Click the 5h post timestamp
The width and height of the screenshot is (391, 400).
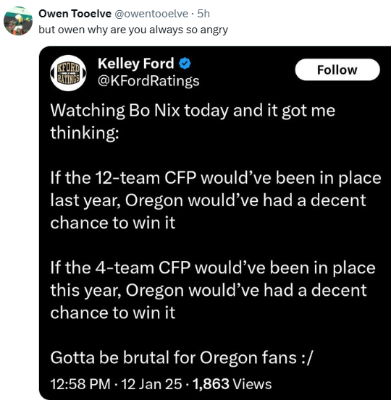click(x=204, y=13)
